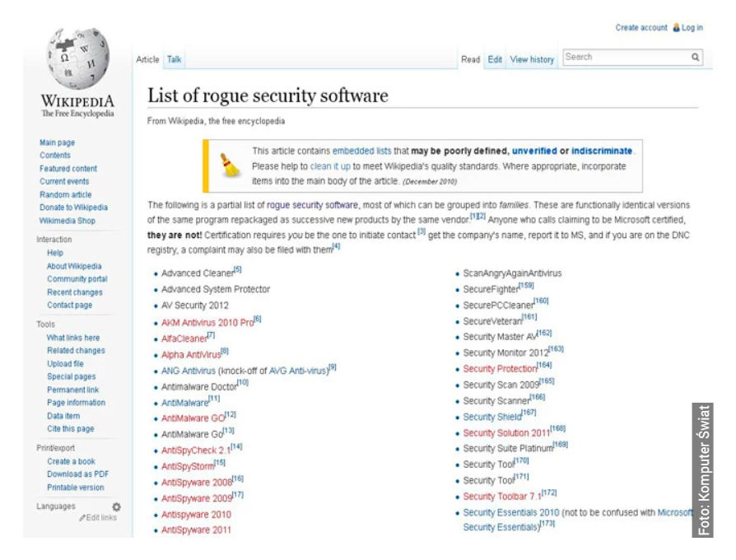Open the AlfaCleaner red link
736x560 pixels.
(x=184, y=339)
